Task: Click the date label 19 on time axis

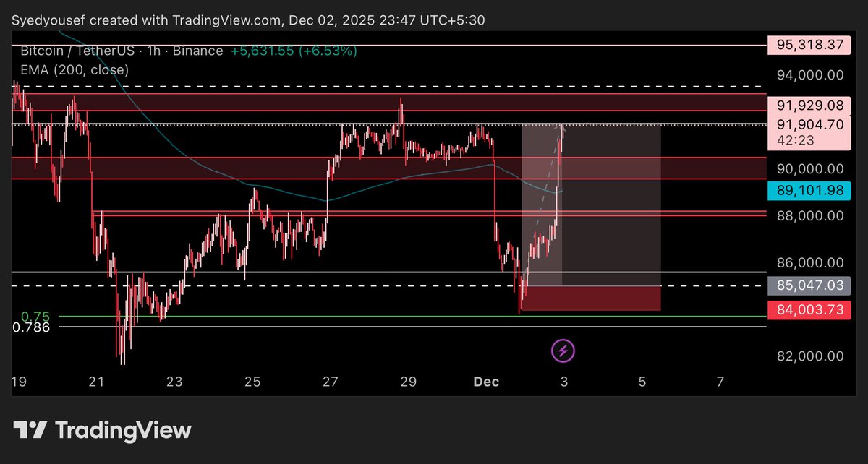Action: tap(19, 381)
